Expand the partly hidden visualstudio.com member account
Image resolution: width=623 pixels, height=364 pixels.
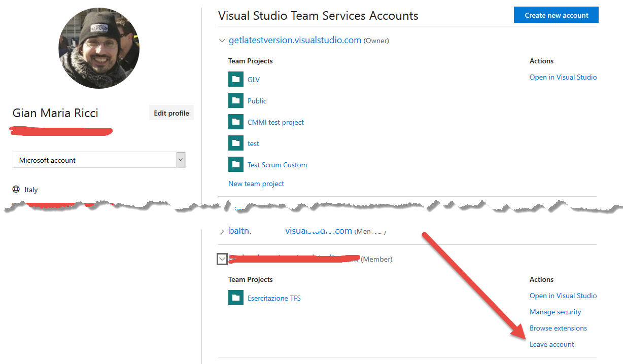click(222, 232)
